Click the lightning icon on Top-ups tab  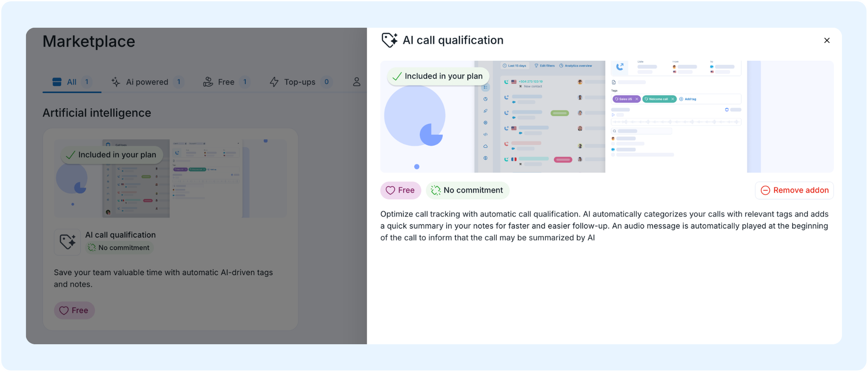pyautogui.click(x=274, y=82)
